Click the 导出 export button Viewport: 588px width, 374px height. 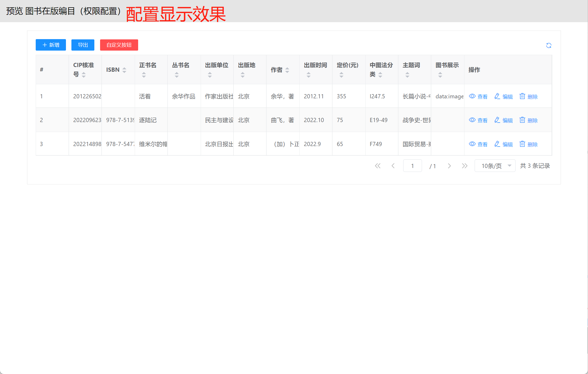pyautogui.click(x=83, y=45)
